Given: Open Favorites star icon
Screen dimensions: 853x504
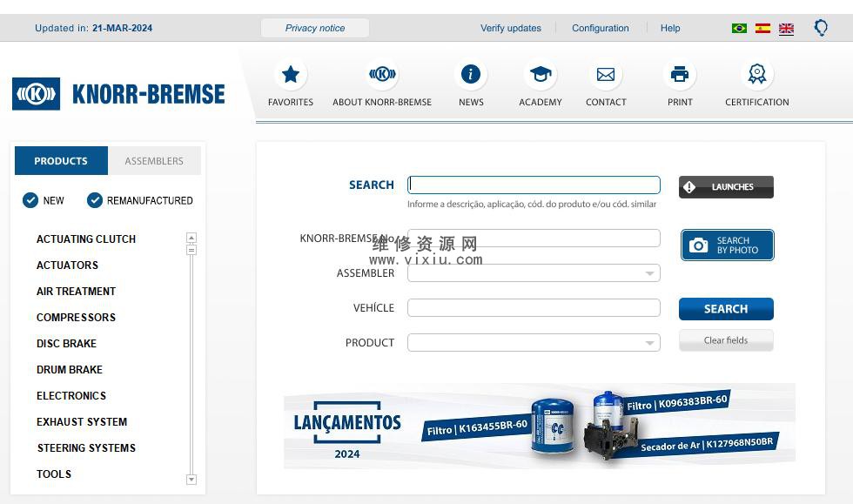Looking at the screenshot, I should (x=291, y=74).
